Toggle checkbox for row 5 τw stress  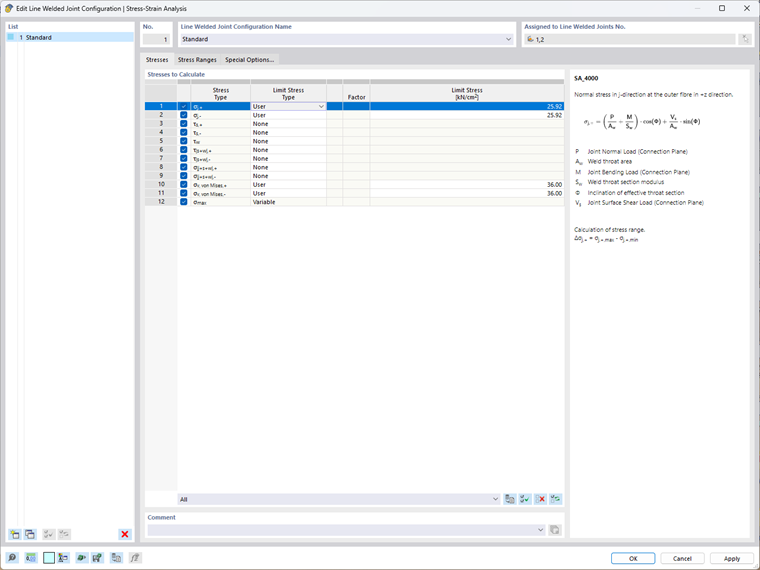click(x=184, y=141)
